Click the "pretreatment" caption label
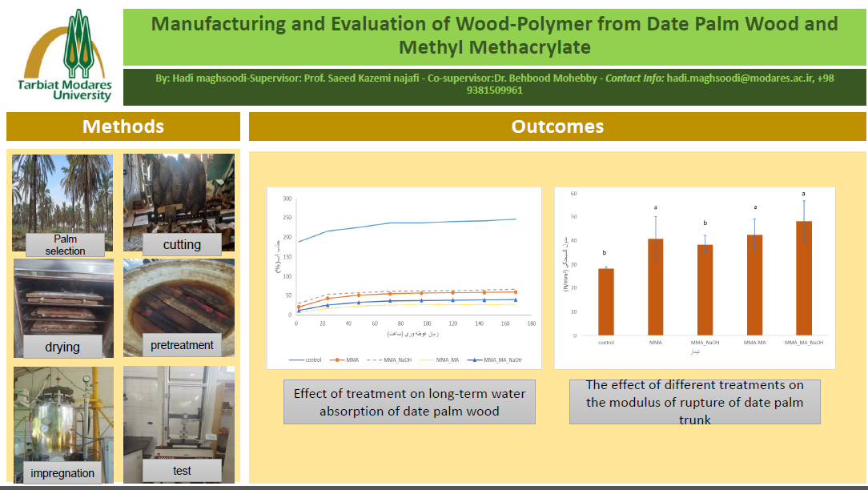The image size is (868, 490). [x=182, y=346]
